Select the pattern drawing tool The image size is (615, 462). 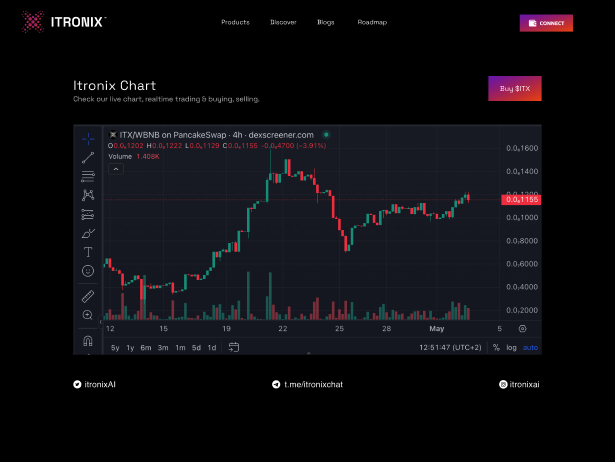(88, 195)
